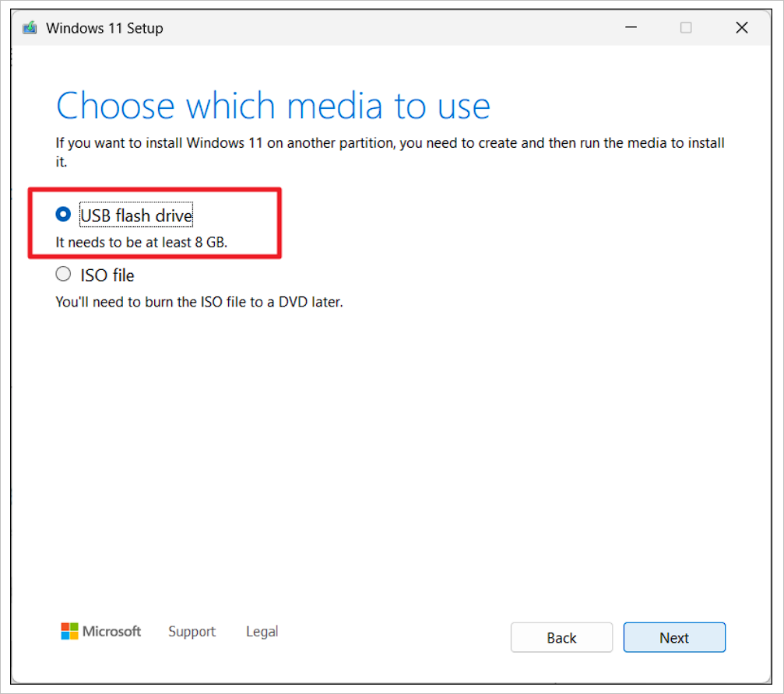
Task: Click the Windows 11 Setup title bar icon
Action: [x=30, y=27]
